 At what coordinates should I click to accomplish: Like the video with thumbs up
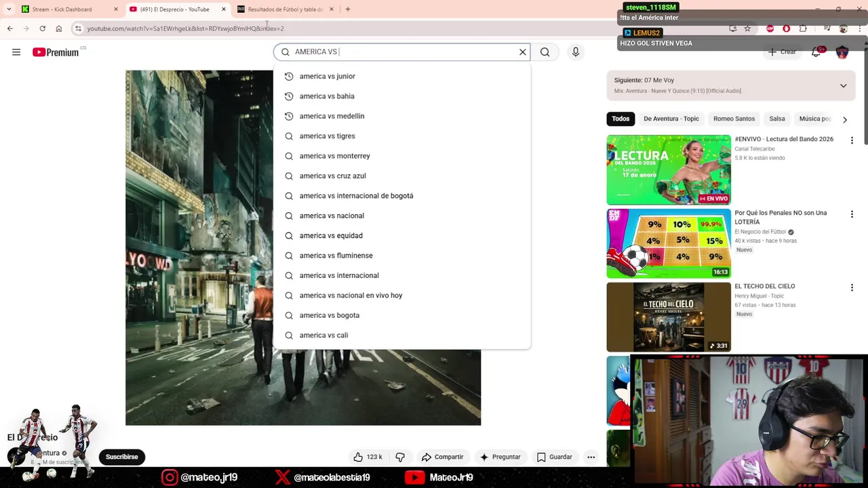(367, 457)
